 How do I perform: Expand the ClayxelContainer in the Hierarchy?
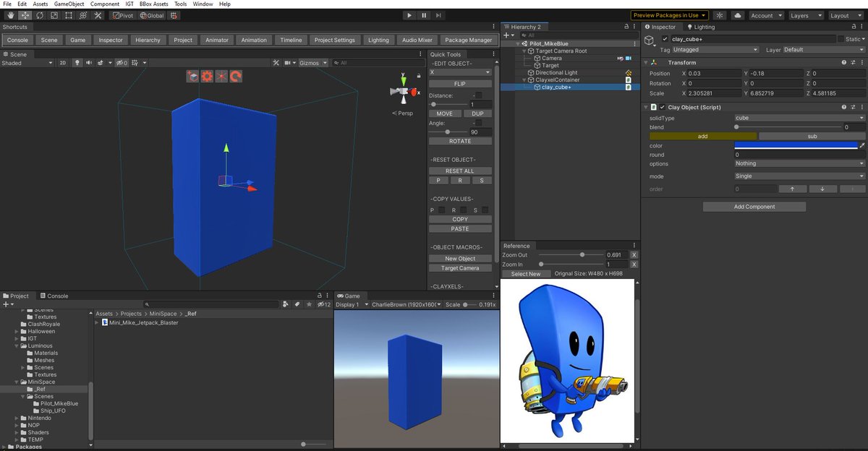tap(524, 80)
